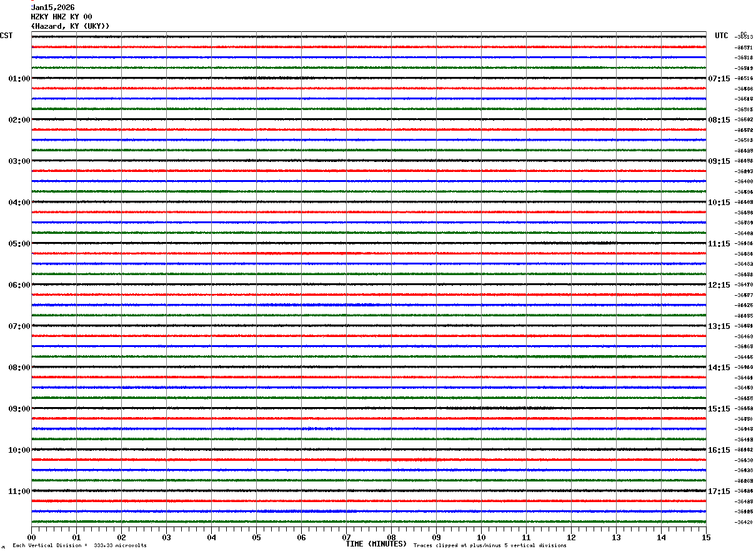Click the 15:15 UTC time label

coord(719,409)
